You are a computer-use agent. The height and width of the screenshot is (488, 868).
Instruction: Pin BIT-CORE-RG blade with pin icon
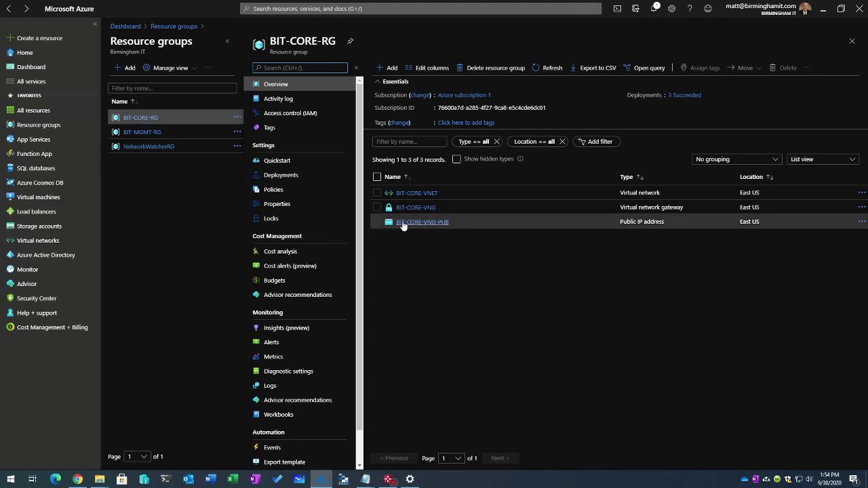point(350,41)
